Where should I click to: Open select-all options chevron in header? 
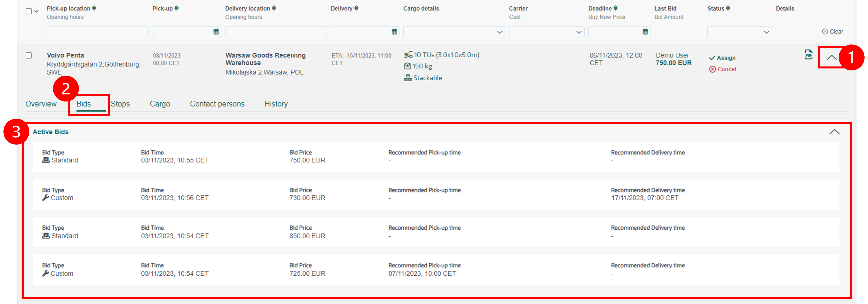[36, 11]
